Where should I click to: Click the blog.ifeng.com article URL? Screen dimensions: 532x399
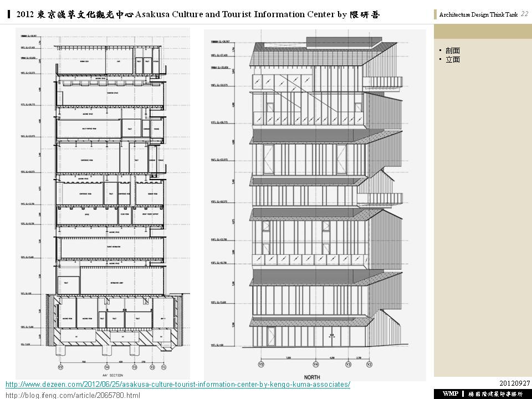pyautogui.click(x=73, y=395)
